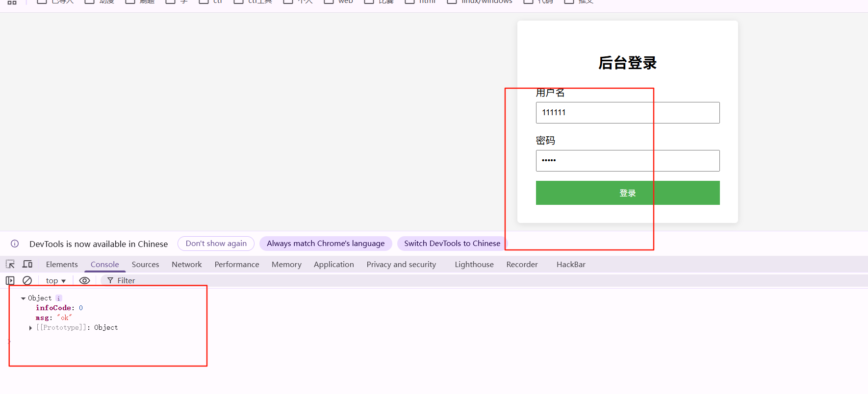Click the info icon beside the DevTools notice
The height and width of the screenshot is (394, 868).
(15, 244)
